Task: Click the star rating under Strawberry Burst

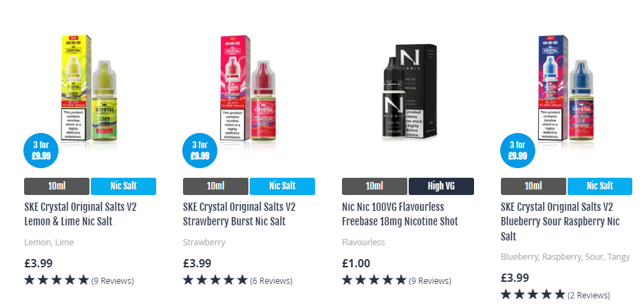Action: point(215,280)
